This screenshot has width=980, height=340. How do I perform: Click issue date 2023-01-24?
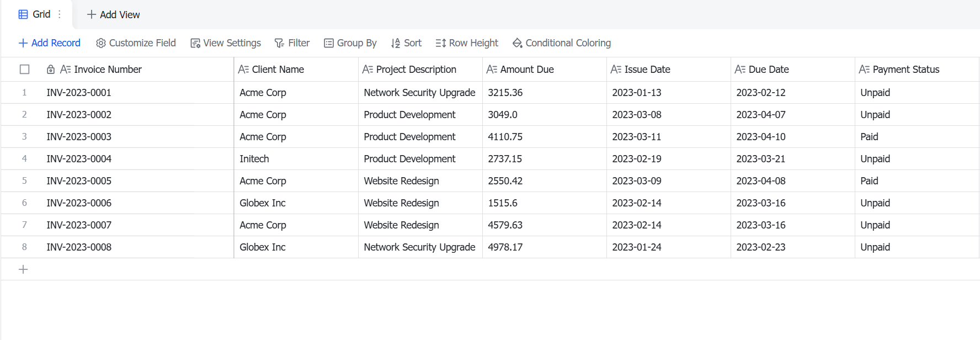[669, 247]
